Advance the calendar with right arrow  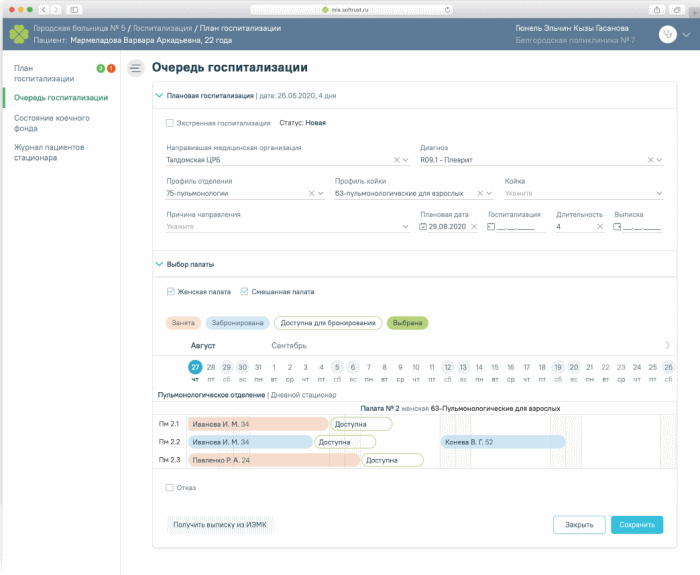coord(667,345)
